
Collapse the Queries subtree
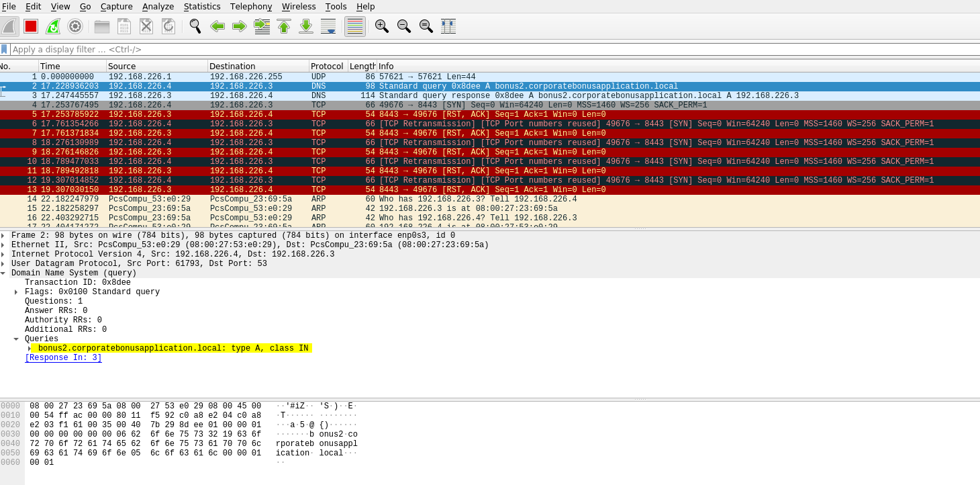[16, 339]
